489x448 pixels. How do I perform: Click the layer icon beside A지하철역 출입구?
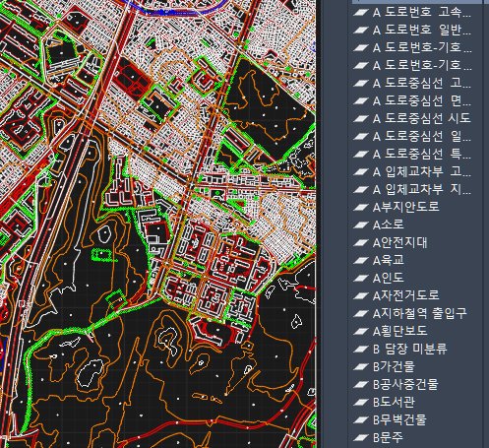(361, 314)
